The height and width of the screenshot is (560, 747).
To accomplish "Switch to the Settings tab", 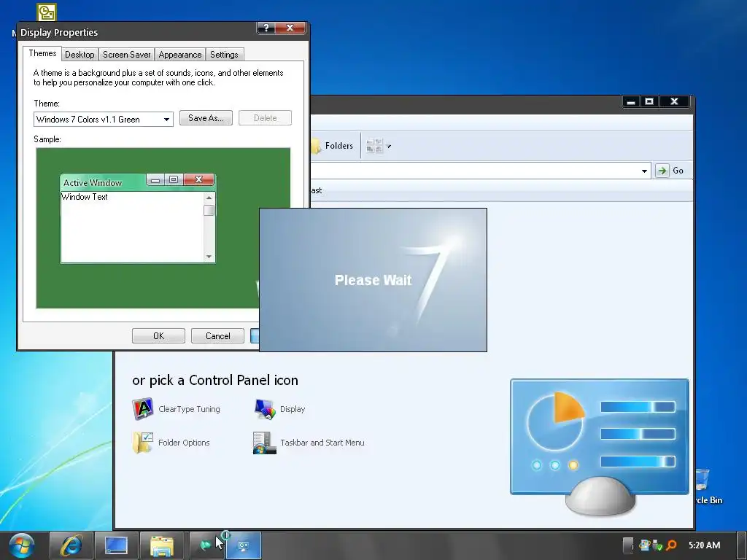I will [224, 54].
